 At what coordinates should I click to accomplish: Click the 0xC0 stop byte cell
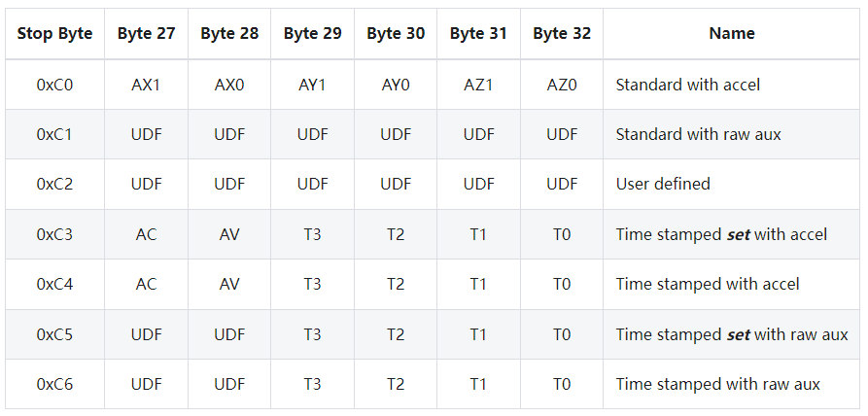tap(54, 85)
